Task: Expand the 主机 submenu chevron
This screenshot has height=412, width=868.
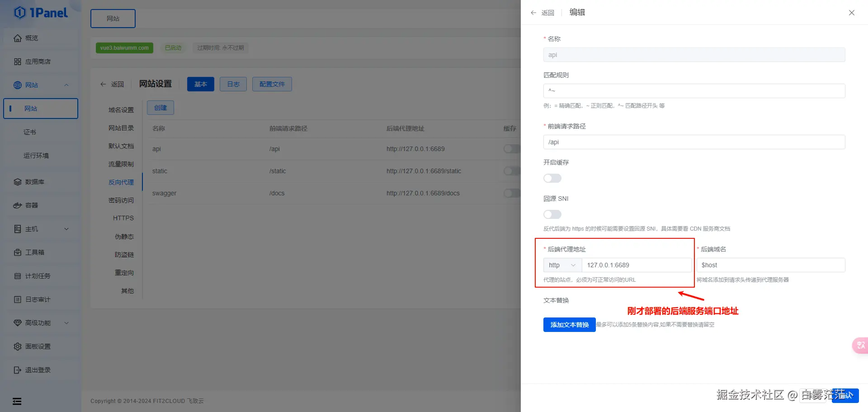Action: pos(66,229)
